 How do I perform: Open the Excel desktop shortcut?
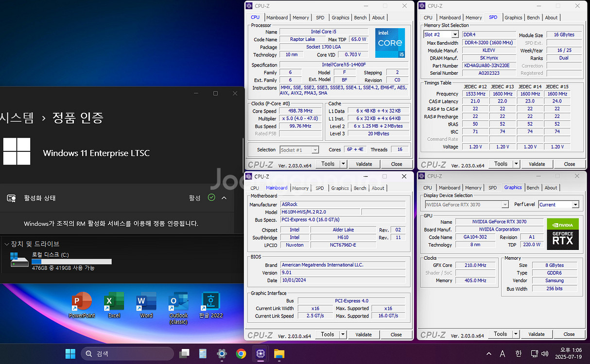pos(114,305)
